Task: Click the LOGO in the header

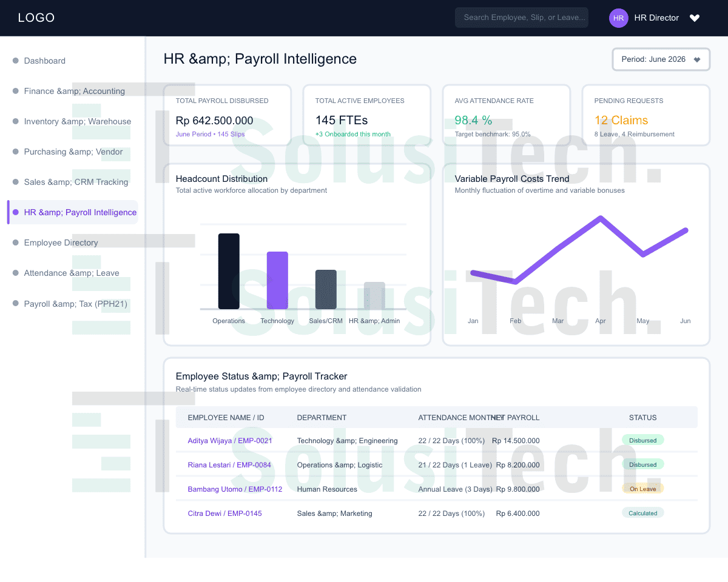Action: (36, 18)
